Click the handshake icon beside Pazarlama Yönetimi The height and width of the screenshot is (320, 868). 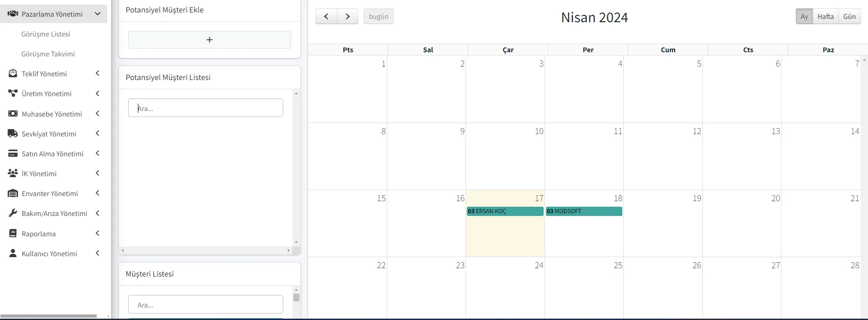(x=13, y=14)
